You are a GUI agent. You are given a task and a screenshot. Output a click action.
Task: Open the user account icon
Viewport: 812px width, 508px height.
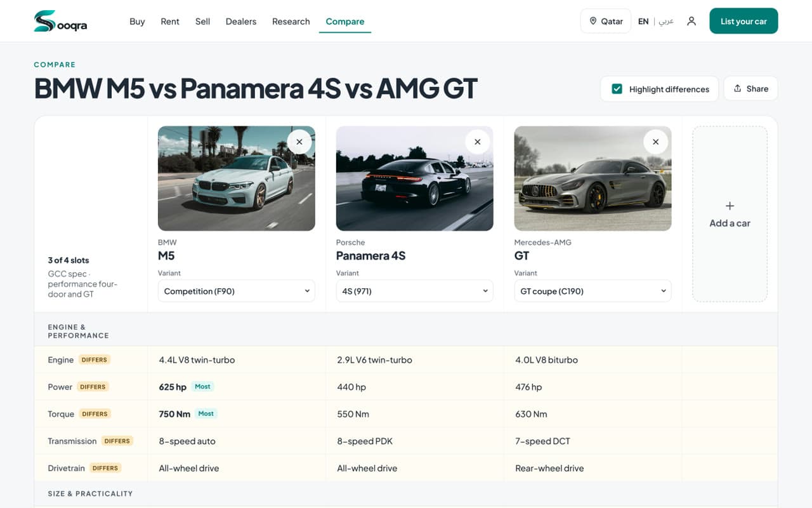(691, 21)
